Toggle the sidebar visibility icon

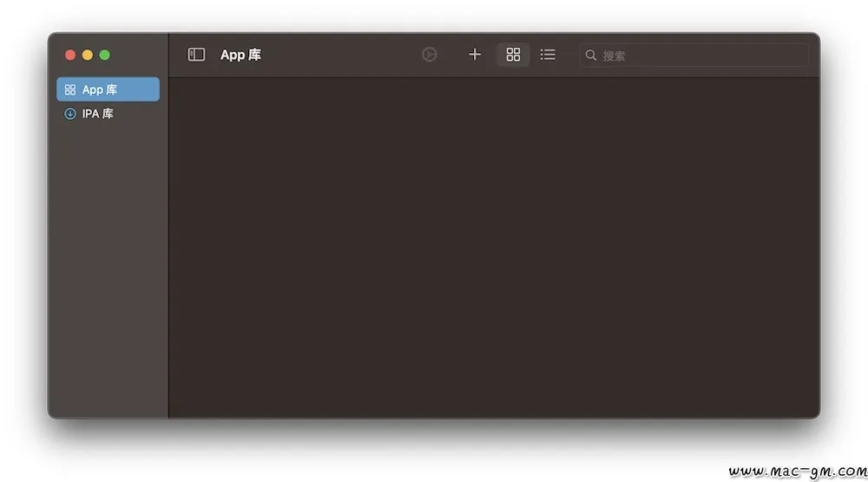(x=196, y=55)
